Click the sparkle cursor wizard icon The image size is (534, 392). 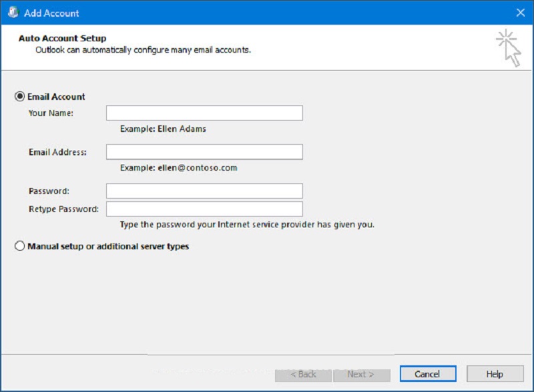(509, 47)
